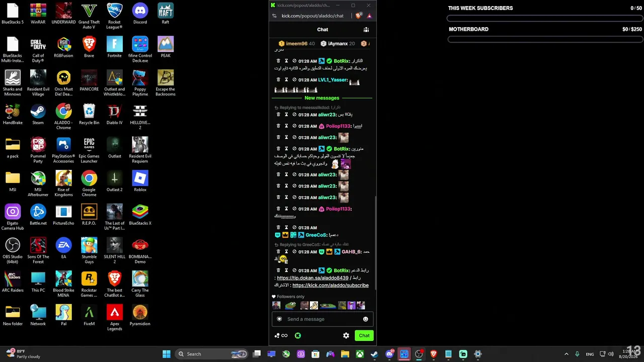644x362 pixels.
Task: Open the emoji picker in message box
Action: 365,319
